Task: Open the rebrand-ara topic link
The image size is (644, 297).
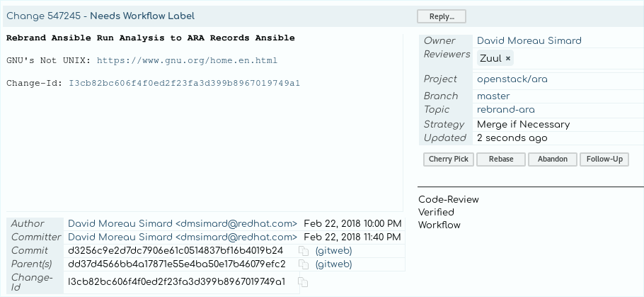Action: pos(506,110)
